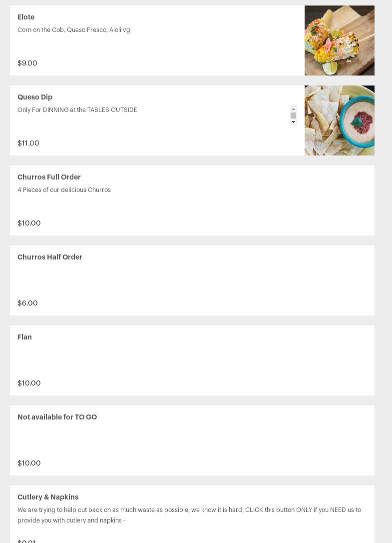Click the scroll-up arrow in Queso Dip description
Screen dimensions: 392x543
point(293,108)
